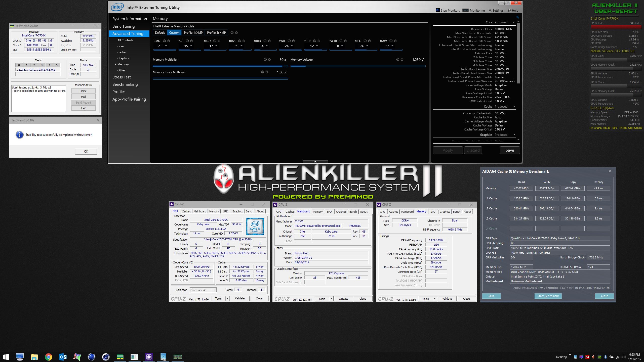Screen dimensions: 644x362
Task: Click the reset icon next to CMD
Action: pyautogui.click(x=169, y=41)
